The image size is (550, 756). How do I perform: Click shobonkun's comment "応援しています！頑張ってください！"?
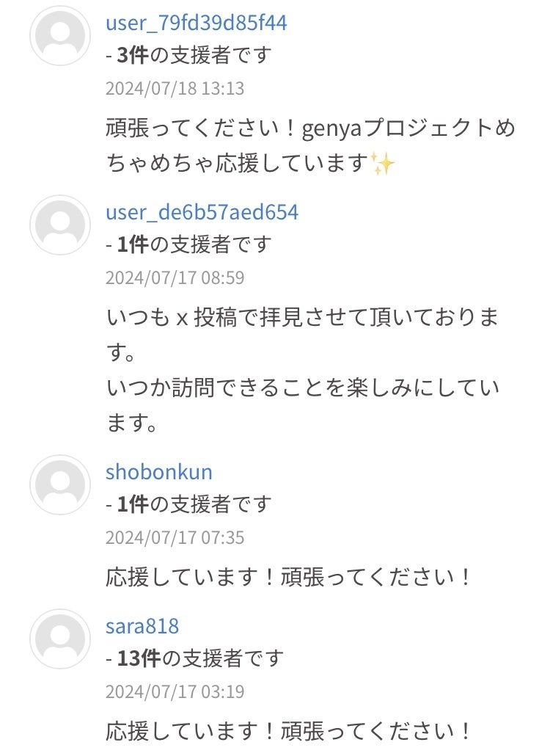[x=289, y=577]
